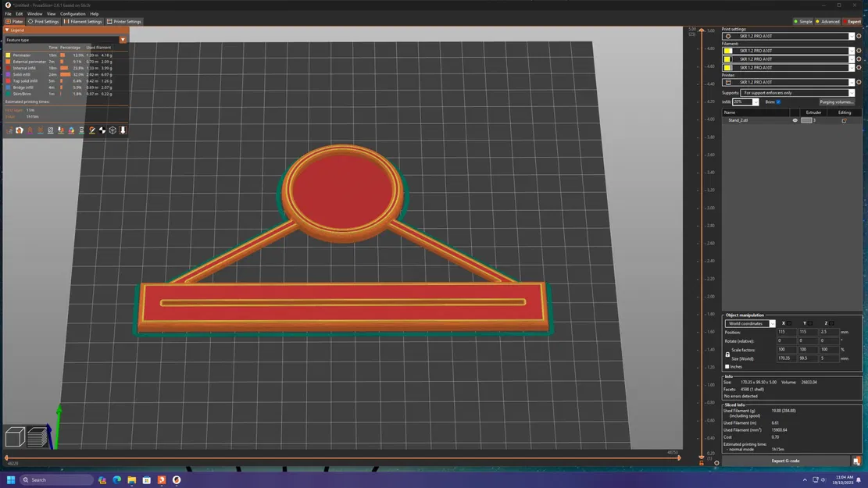This screenshot has width=868, height=488.
Task: Open PrusaSlicer icon in Windows taskbar
Action: tap(177, 479)
